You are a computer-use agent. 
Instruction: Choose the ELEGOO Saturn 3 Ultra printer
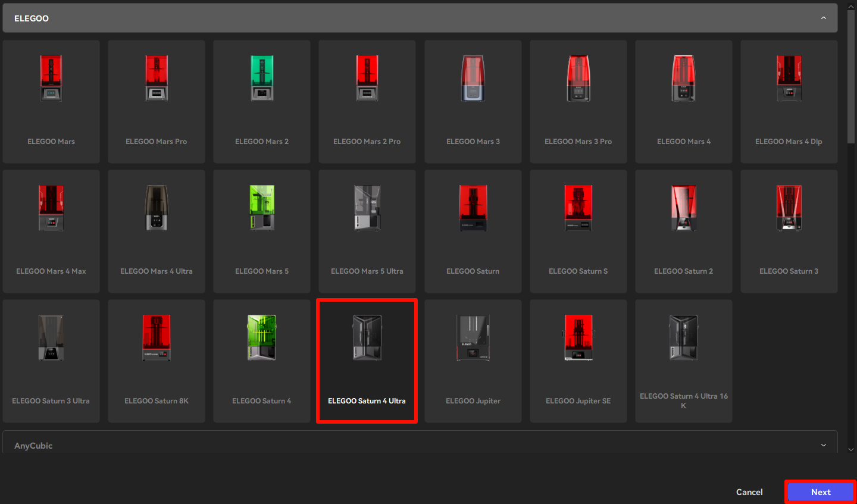pyautogui.click(x=51, y=361)
